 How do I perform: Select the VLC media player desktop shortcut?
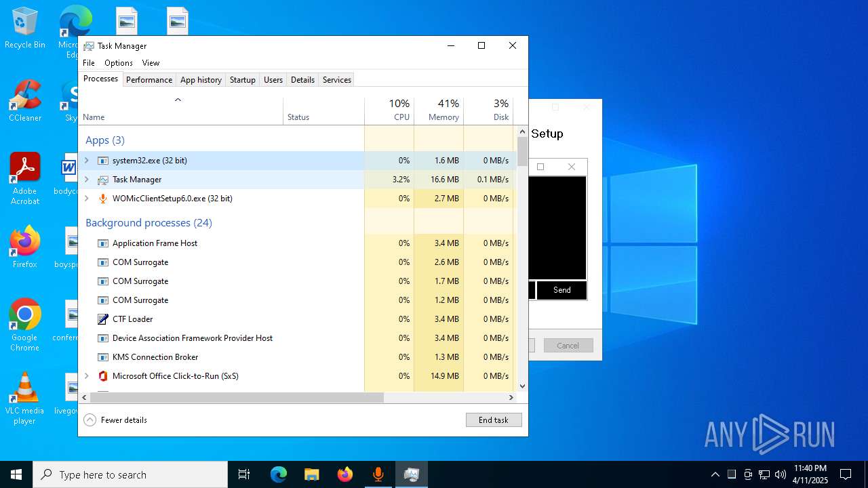click(25, 399)
